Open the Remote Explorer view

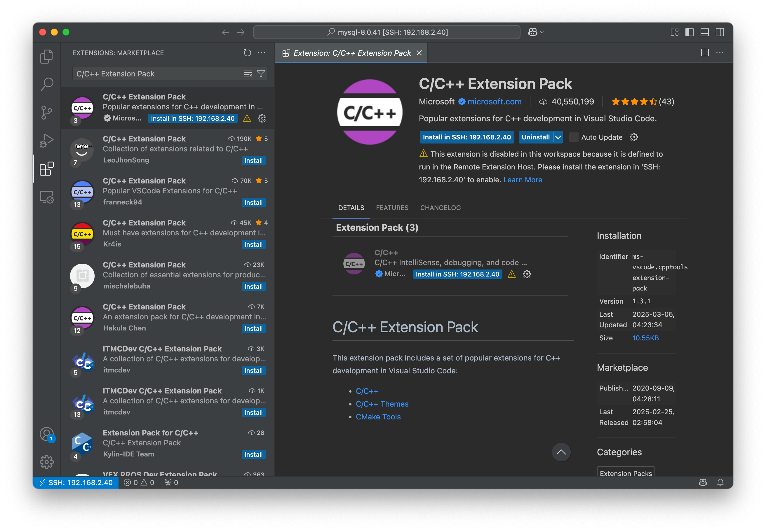46,197
